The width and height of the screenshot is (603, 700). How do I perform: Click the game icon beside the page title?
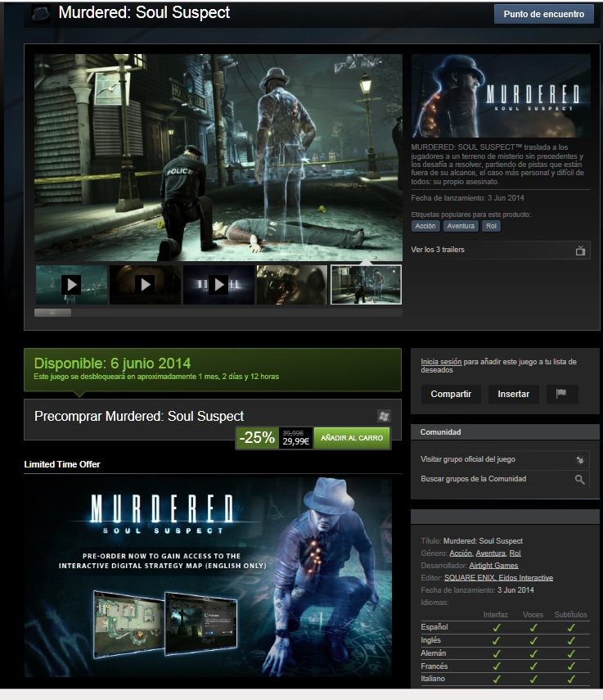pos(41,14)
